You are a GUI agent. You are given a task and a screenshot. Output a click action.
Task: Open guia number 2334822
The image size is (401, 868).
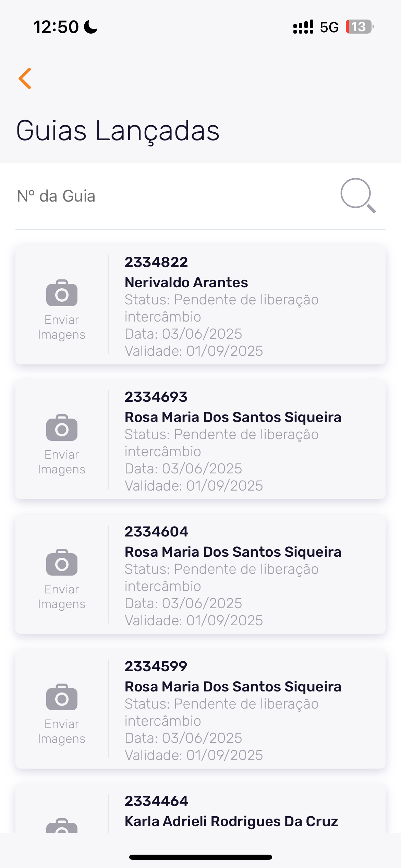coord(156,262)
